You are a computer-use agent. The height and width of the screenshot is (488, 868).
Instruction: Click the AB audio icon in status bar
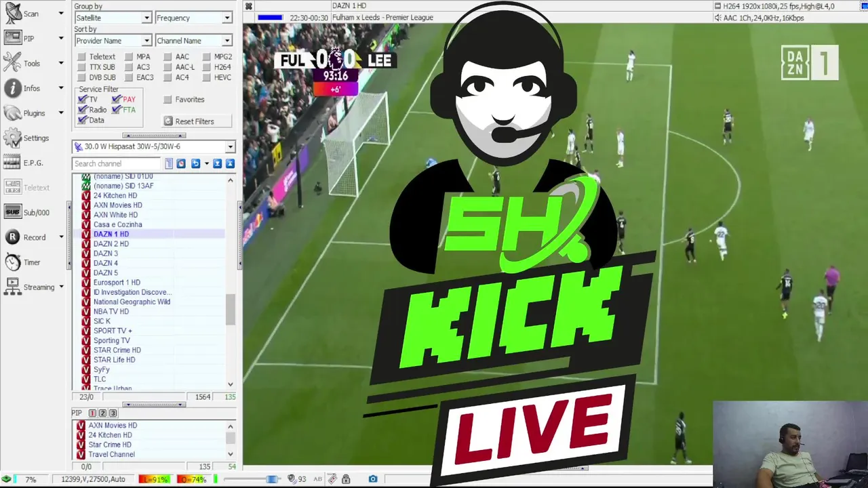(318, 479)
